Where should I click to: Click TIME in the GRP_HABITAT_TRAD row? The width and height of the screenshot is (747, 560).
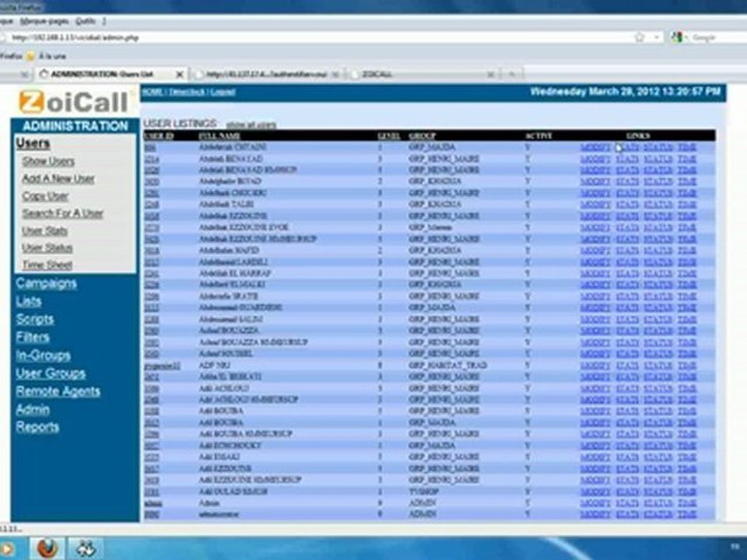tap(687, 366)
